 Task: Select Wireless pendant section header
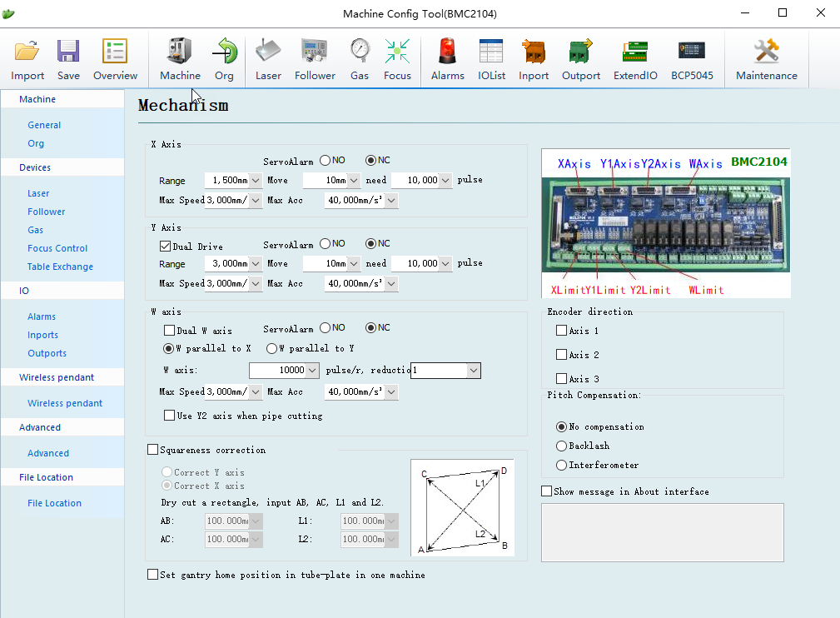click(x=62, y=377)
